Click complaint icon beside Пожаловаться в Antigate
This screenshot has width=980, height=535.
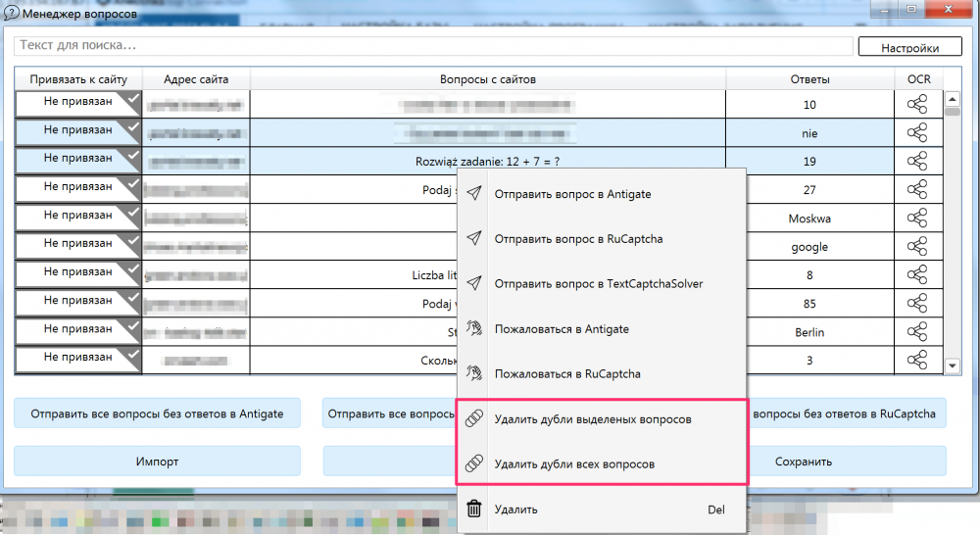474,328
